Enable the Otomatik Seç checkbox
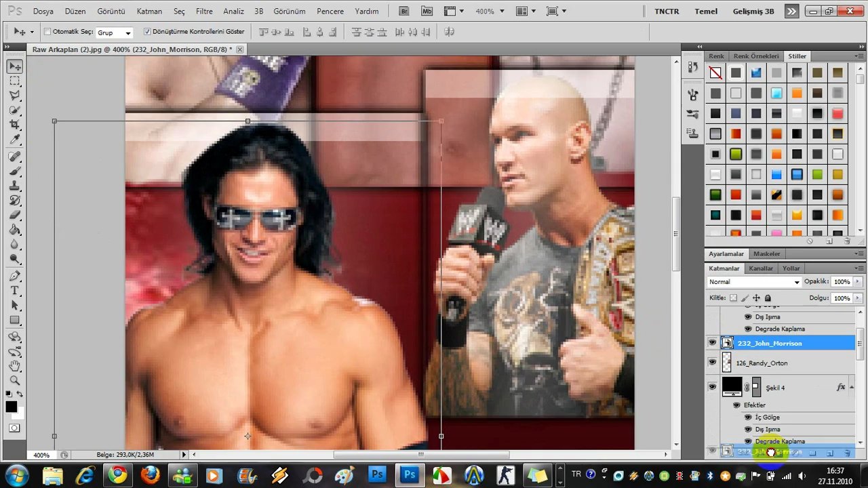Viewport: 868px width, 488px height. (x=47, y=32)
